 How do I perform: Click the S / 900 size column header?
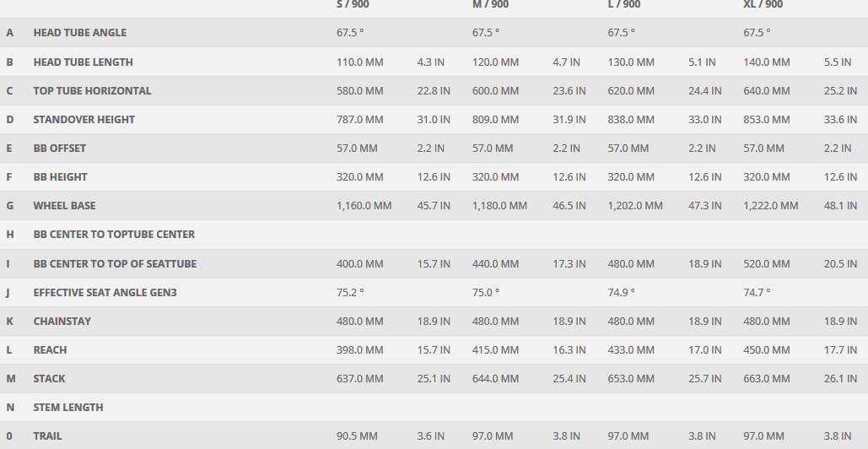(353, 4)
